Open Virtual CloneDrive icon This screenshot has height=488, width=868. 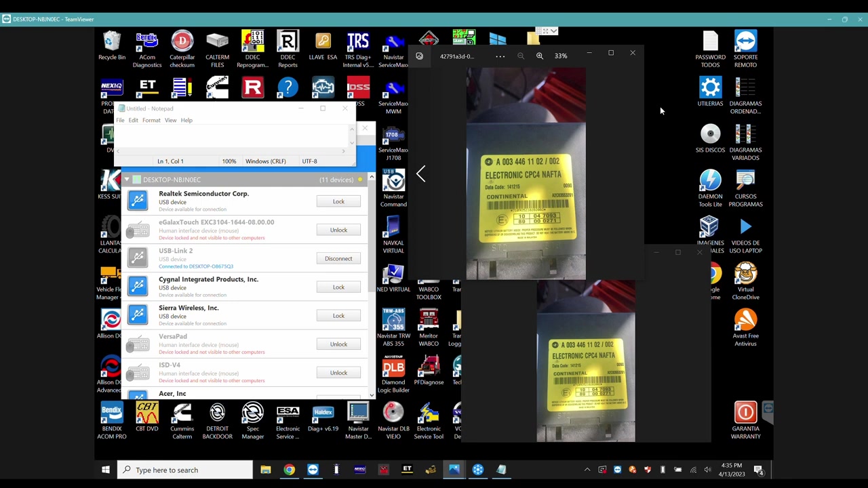tap(745, 281)
